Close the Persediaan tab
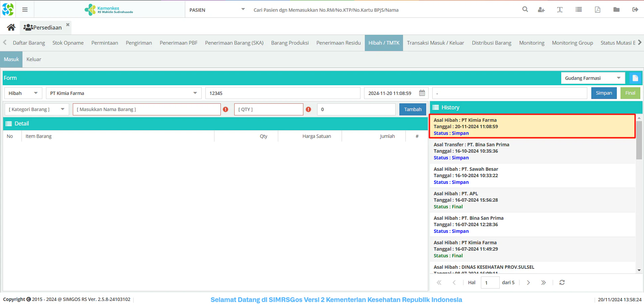This screenshot has width=644, height=305. pyautogui.click(x=68, y=25)
